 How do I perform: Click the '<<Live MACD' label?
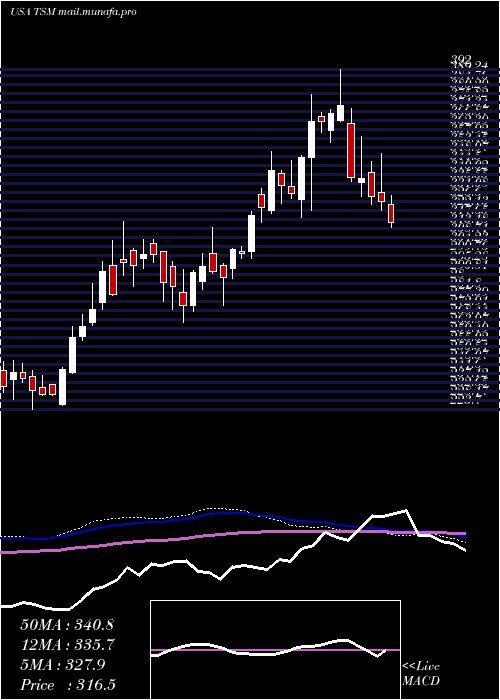pyautogui.click(x=421, y=674)
